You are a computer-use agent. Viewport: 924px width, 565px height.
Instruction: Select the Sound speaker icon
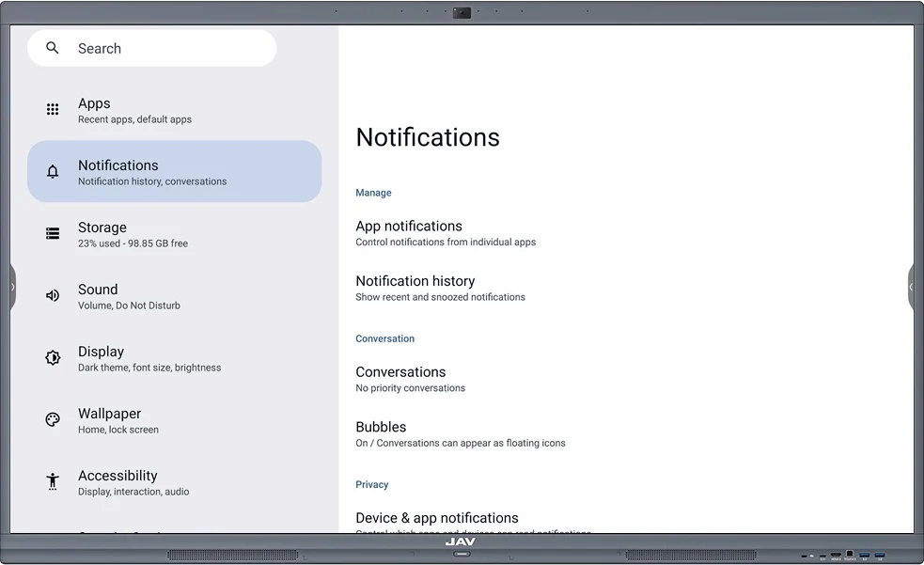point(52,295)
